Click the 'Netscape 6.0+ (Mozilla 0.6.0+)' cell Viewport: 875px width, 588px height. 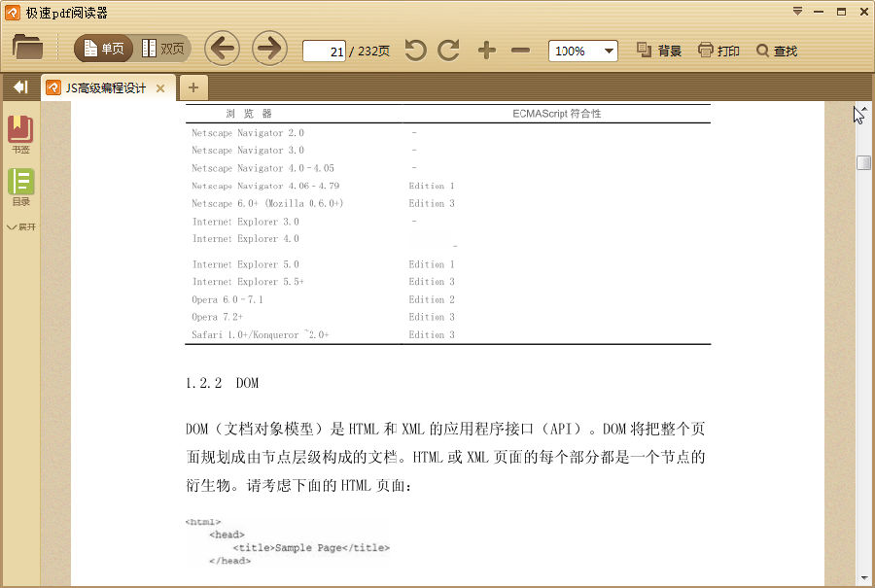click(267, 204)
